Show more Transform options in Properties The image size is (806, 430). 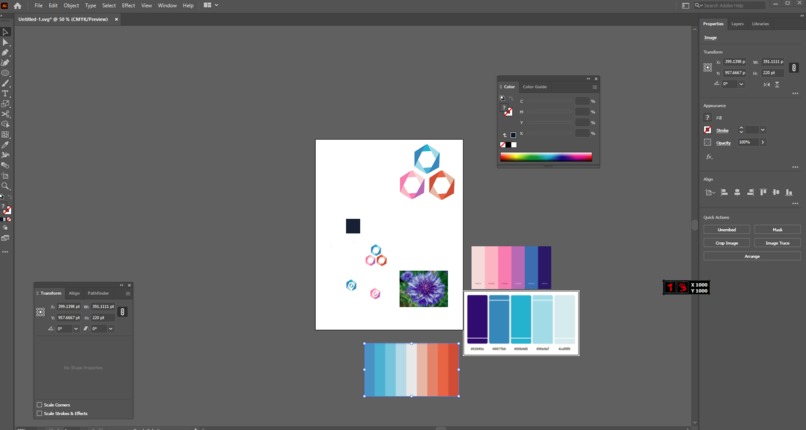click(795, 94)
